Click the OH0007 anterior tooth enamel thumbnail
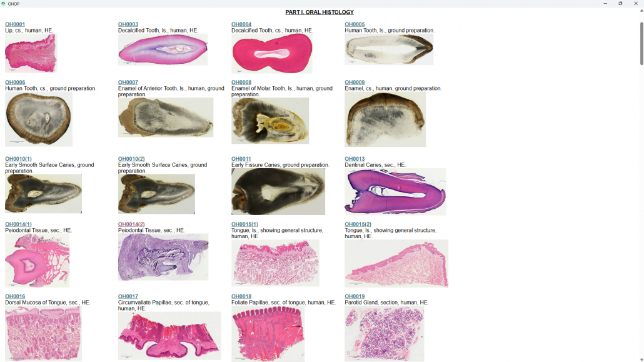Screen dimensions: 644x362 [166, 118]
